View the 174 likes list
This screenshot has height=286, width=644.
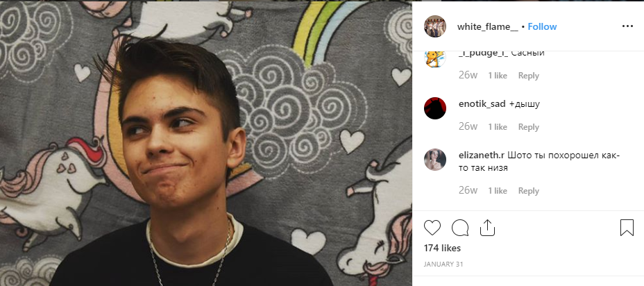[x=442, y=248]
